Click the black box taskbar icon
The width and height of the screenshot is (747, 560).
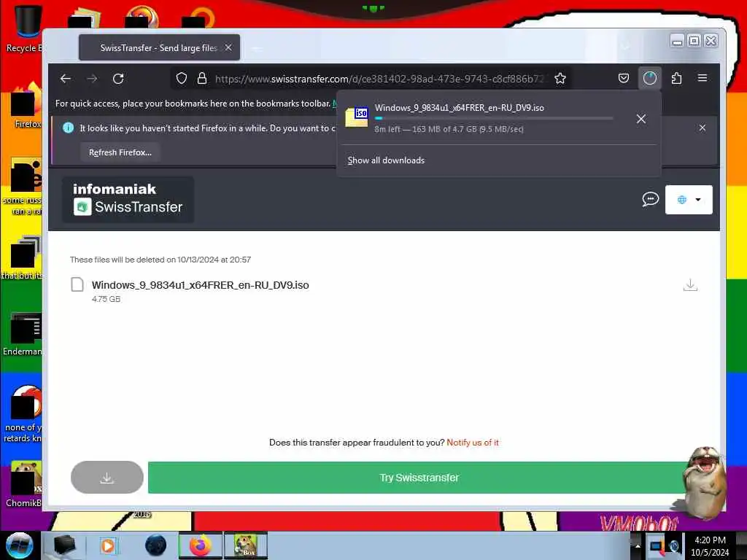64,545
